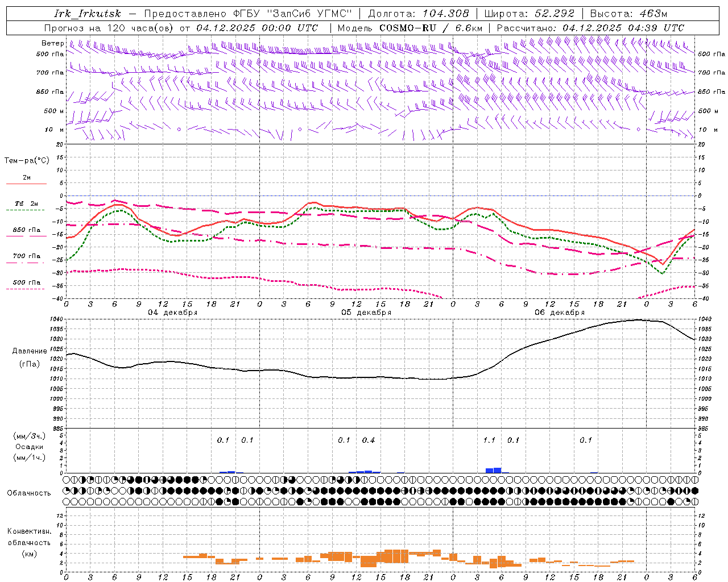Image resolution: width=728 pixels, height=582 pixels.
Task: Click the Ветер wind panel label
Action: (52, 43)
